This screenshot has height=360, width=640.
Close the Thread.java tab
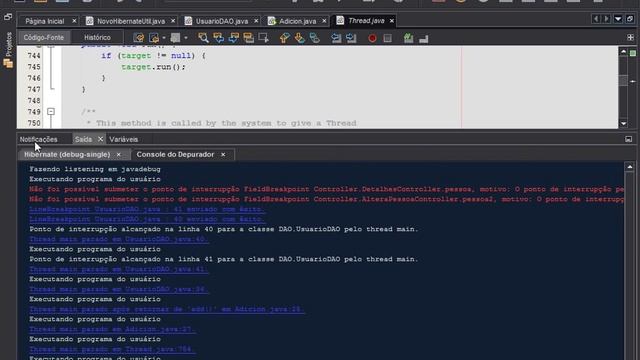coord(392,20)
